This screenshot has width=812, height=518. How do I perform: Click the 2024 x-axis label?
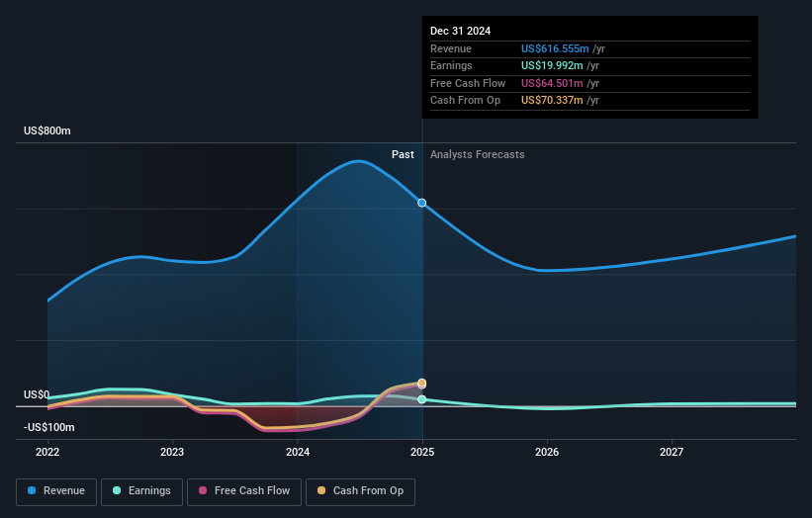(298, 452)
